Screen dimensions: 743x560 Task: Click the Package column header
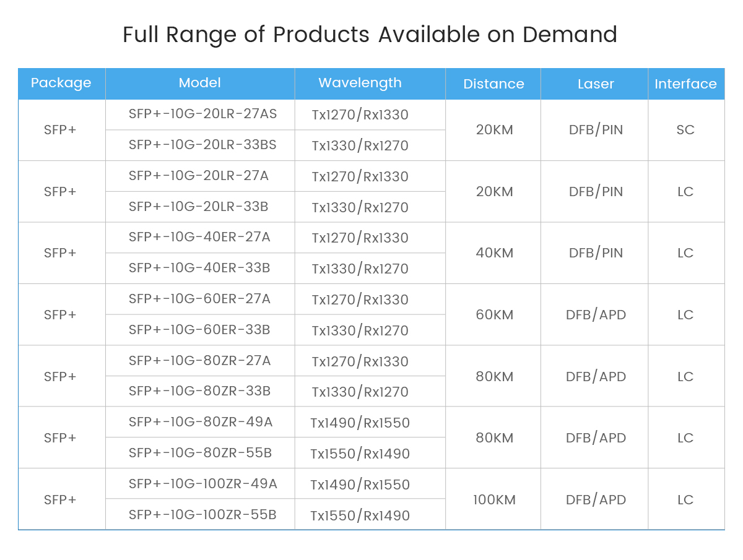[61, 83]
